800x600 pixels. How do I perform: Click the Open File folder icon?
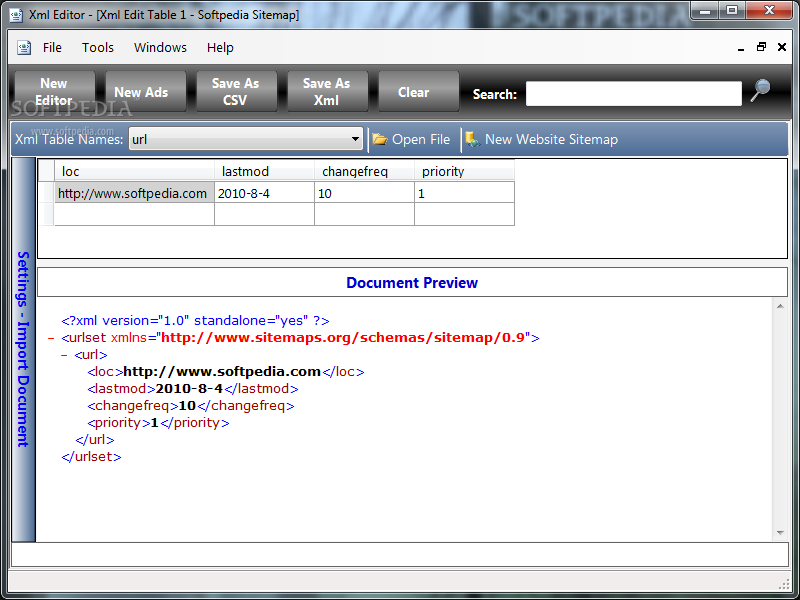(x=379, y=139)
